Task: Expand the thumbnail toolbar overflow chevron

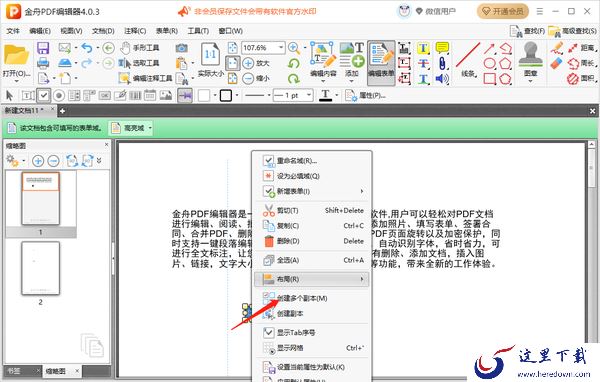Action: click(99, 161)
